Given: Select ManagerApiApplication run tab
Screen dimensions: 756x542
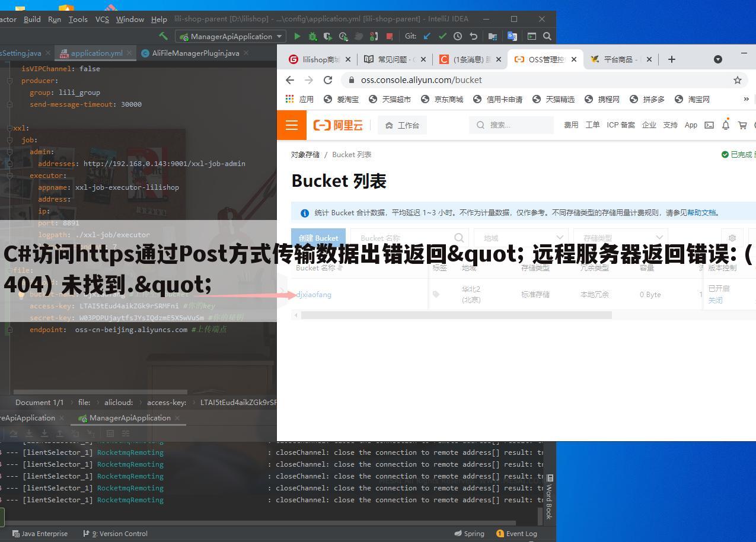Looking at the screenshot, I should 130,417.
